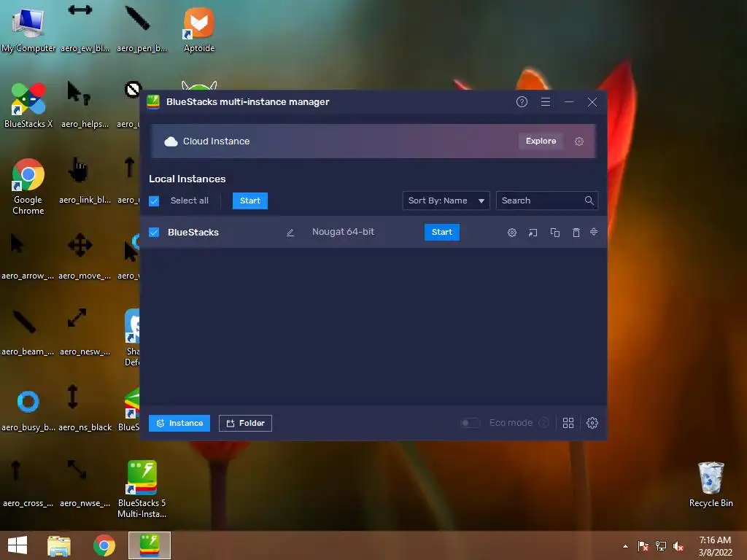
Task: Rename BlueStacks instance with pencil icon
Action: point(290,233)
